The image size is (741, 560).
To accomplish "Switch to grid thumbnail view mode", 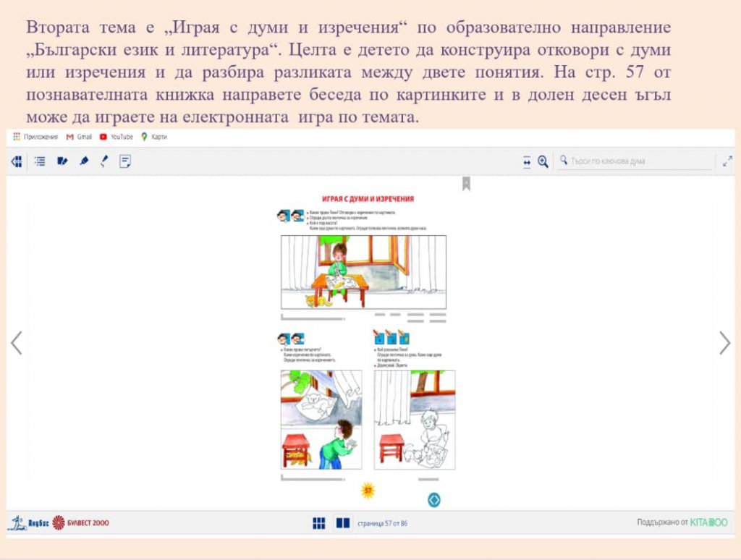I will [319, 522].
